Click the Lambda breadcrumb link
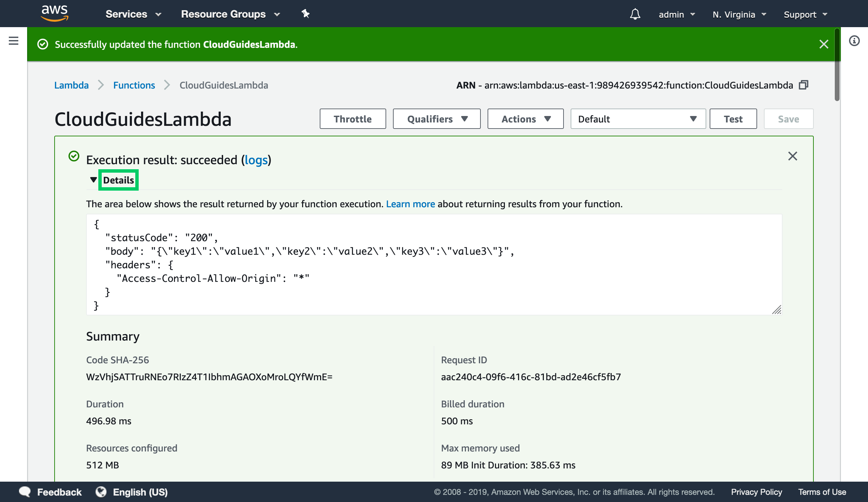Viewport: 868px width, 502px height. pos(71,85)
